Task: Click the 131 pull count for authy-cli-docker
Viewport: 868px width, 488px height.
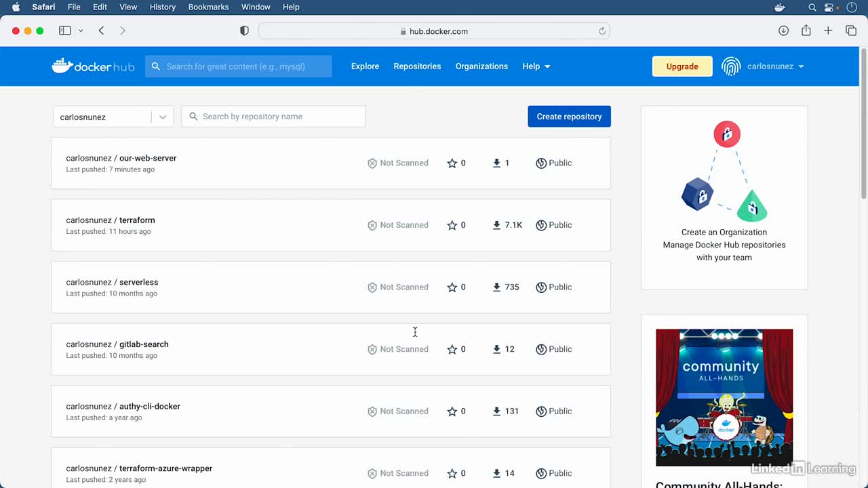Action: tap(512, 411)
